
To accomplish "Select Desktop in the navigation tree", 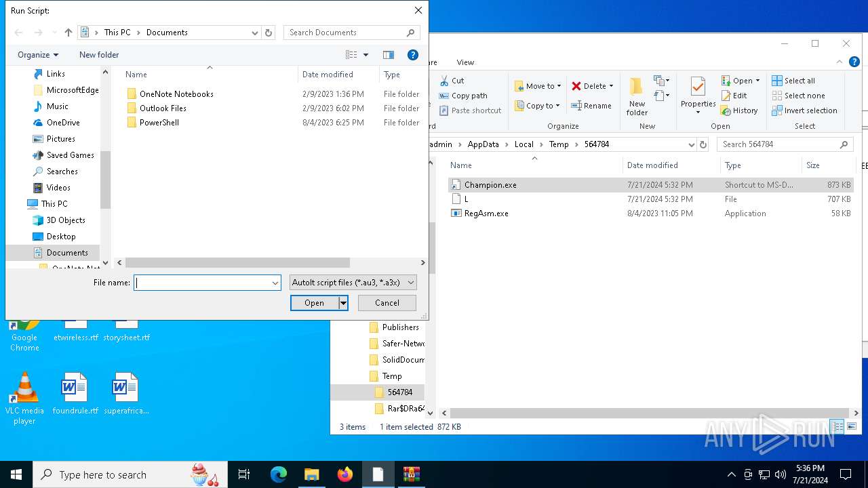I will (61, 237).
